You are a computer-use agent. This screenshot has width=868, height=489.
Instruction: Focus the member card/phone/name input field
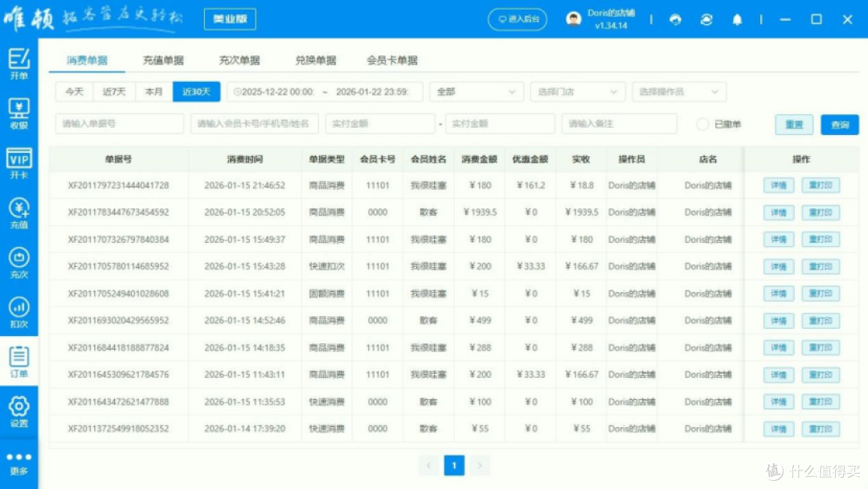coord(255,124)
